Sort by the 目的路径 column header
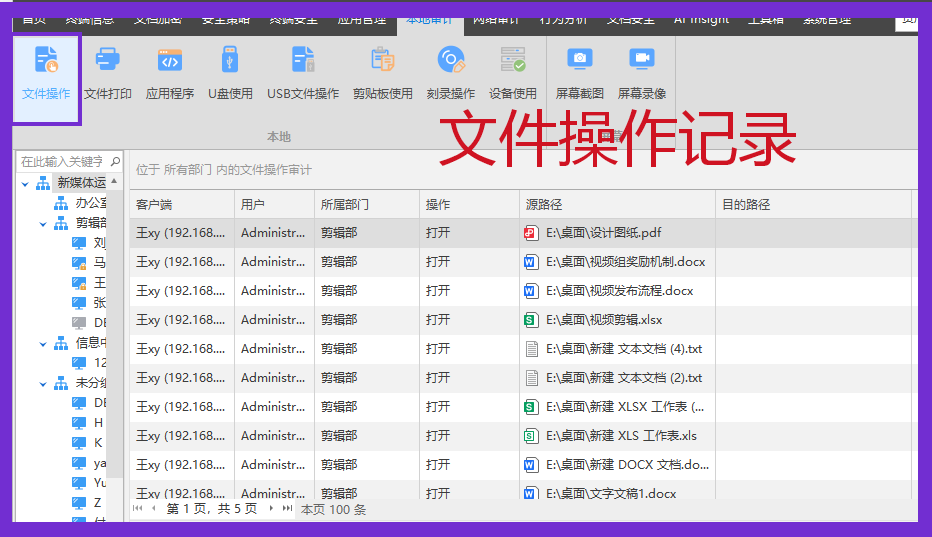 tap(814, 205)
